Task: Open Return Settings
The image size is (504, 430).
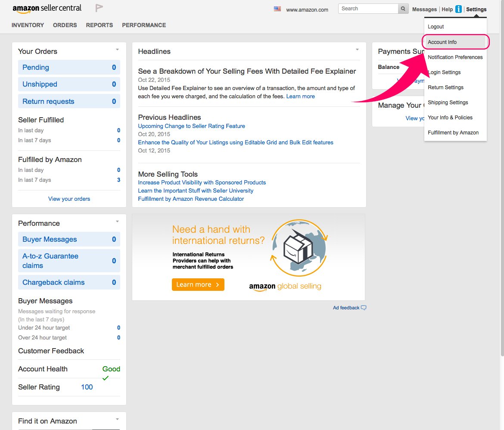Action: [x=455, y=87]
